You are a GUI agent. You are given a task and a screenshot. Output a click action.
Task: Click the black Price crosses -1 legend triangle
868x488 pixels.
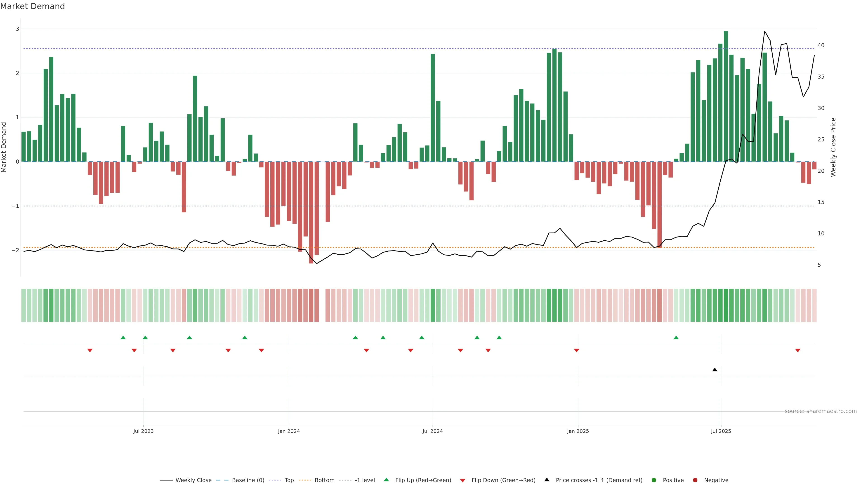point(547,480)
